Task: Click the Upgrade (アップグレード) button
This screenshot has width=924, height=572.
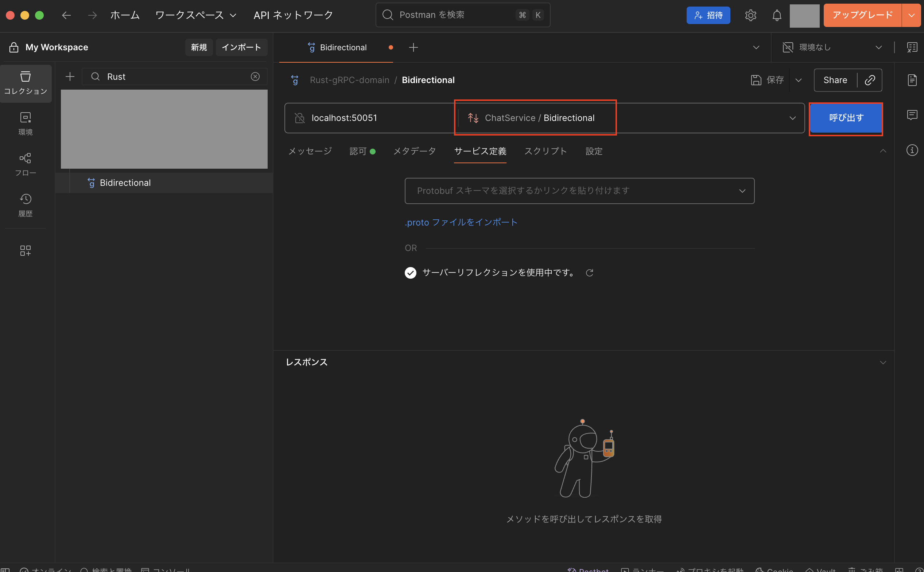Action: click(862, 15)
